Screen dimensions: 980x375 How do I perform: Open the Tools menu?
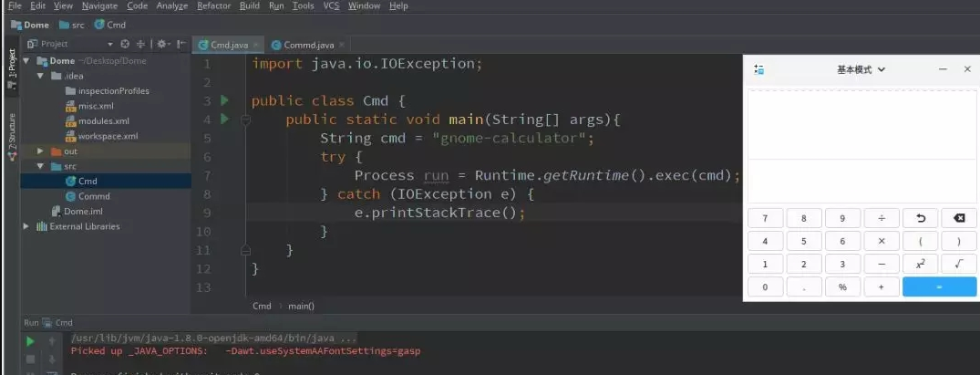[304, 5]
